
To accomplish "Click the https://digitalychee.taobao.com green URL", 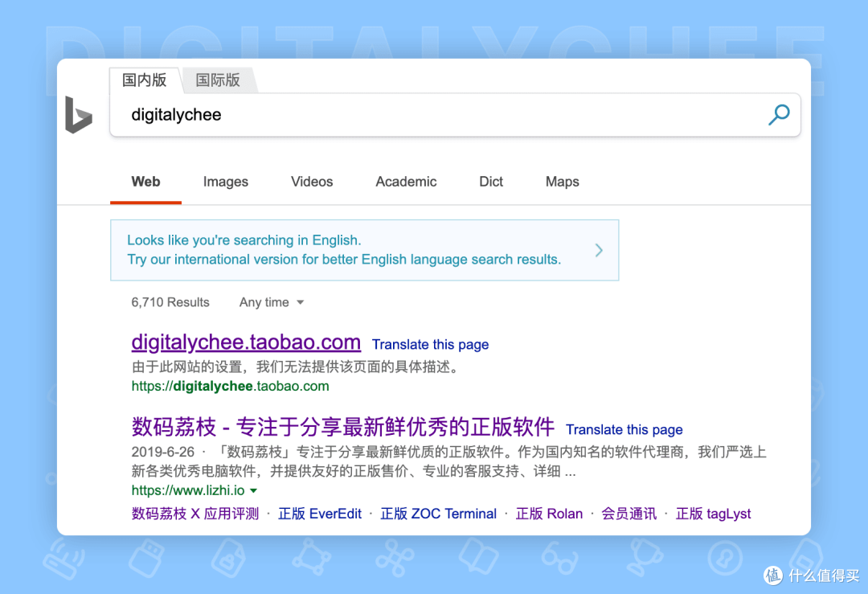I will (231, 386).
